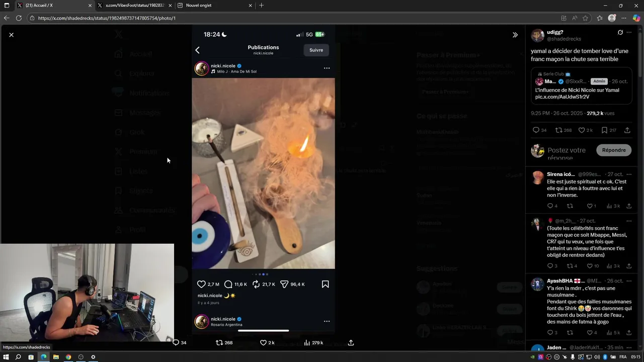Click the Répondre button
This screenshot has width=644, height=362.
[x=614, y=150]
